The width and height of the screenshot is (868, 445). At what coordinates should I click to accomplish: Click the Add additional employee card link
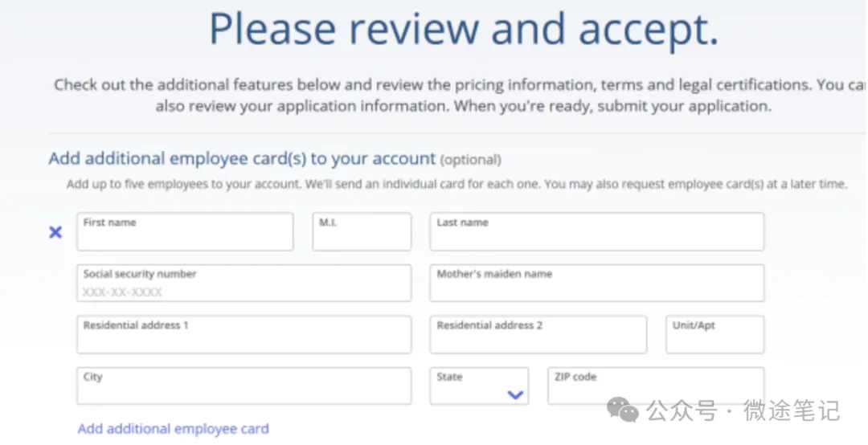[174, 428]
